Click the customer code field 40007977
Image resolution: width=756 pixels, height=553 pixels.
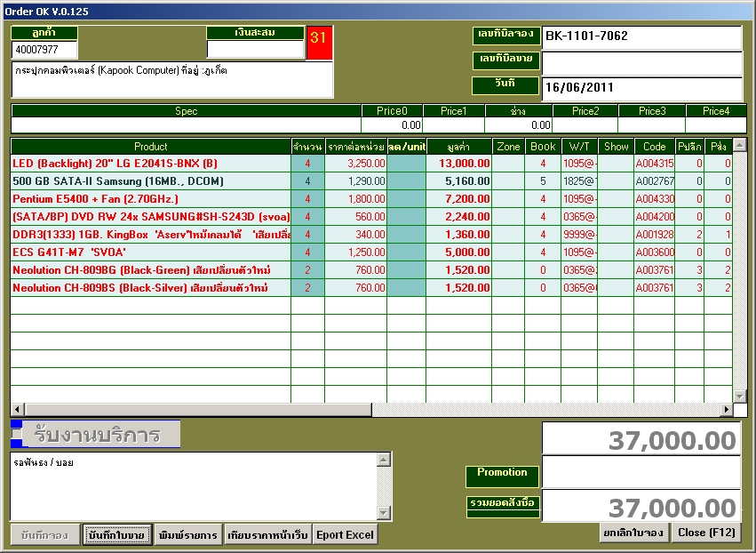pyautogui.click(x=44, y=50)
